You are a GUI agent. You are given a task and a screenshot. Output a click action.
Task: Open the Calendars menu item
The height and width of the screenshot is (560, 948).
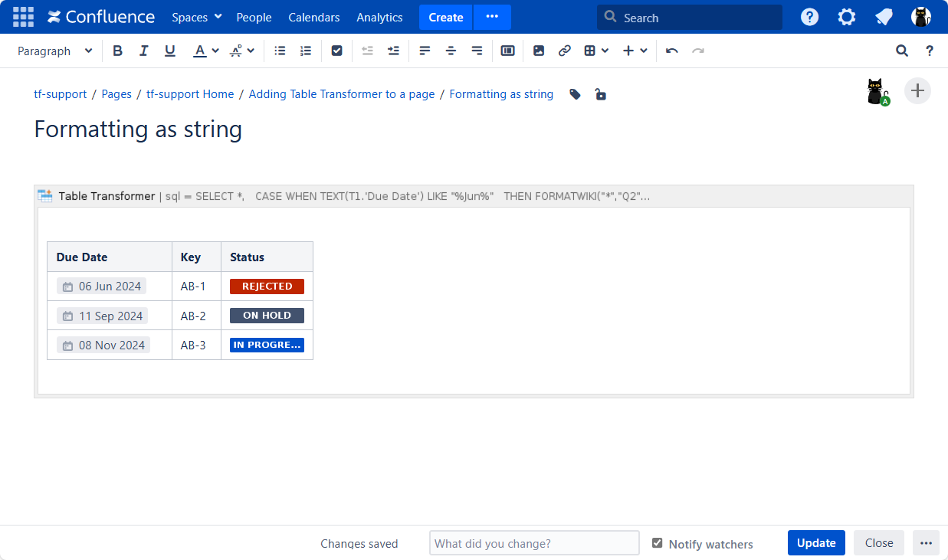pyautogui.click(x=314, y=17)
